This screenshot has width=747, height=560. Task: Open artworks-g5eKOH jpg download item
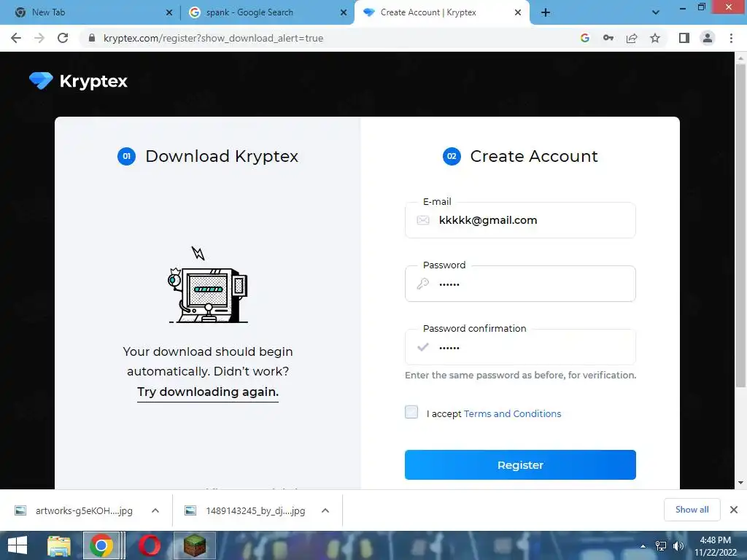point(84,510)
